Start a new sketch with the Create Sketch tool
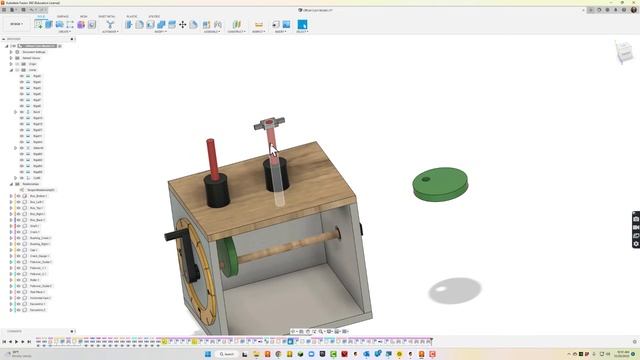Image resolution: width=640 pixels, height=360 pixels. [38, 24]
